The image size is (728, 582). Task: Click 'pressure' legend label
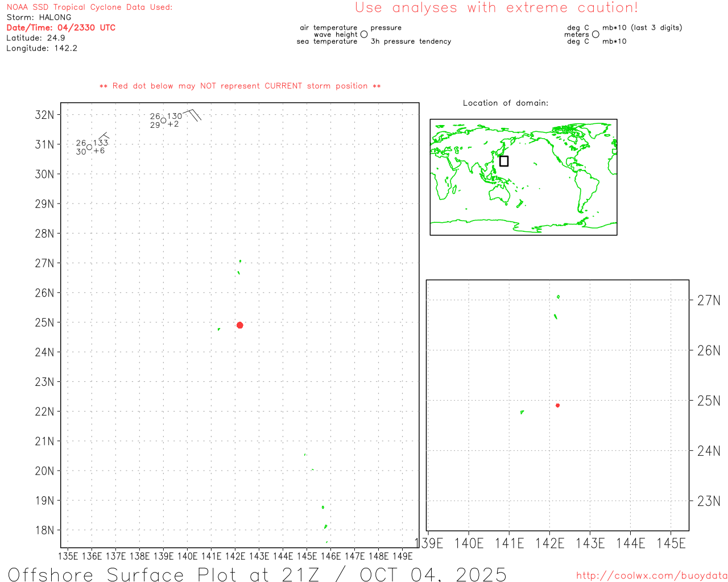[386, 28]
